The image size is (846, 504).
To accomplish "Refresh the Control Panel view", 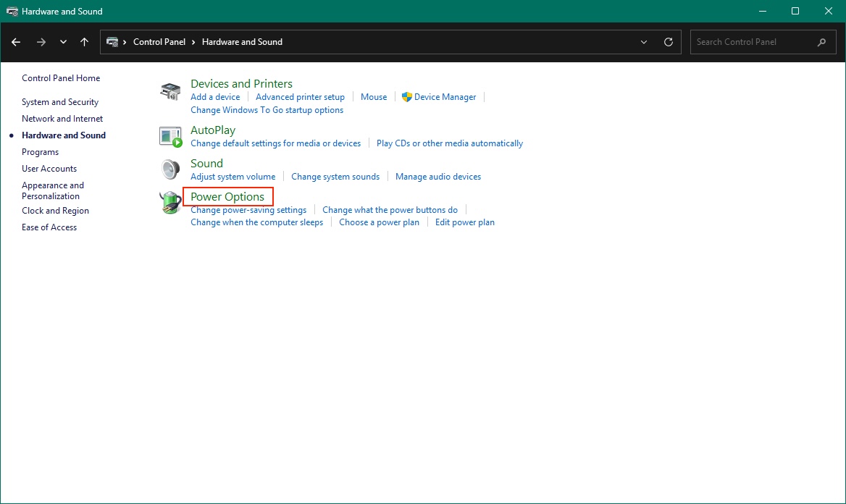I will (x=669, y=42).
